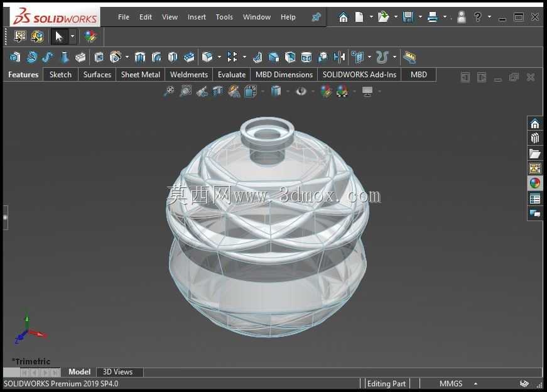Open Reference Geometry tool
Screen dimensions: 547x392
click(357, 57)
